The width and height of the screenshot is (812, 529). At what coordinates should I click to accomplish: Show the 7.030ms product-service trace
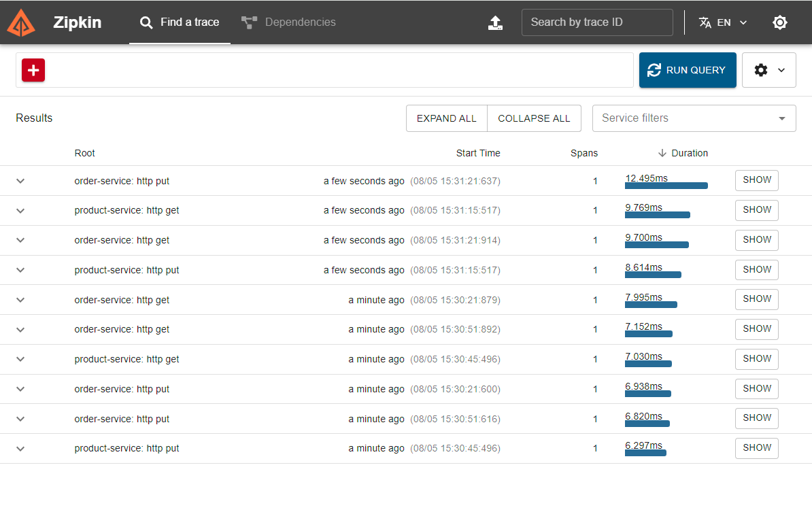757,359
